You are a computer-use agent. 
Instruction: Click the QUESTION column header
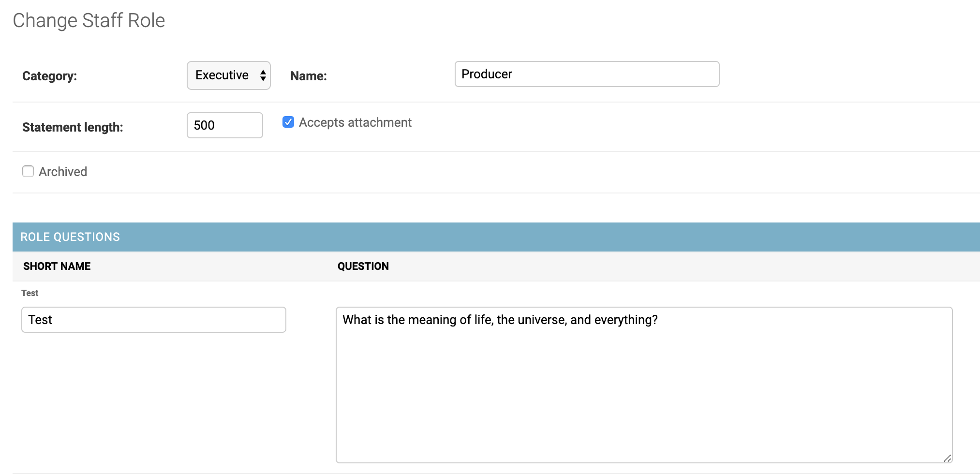tap(363, 267)
